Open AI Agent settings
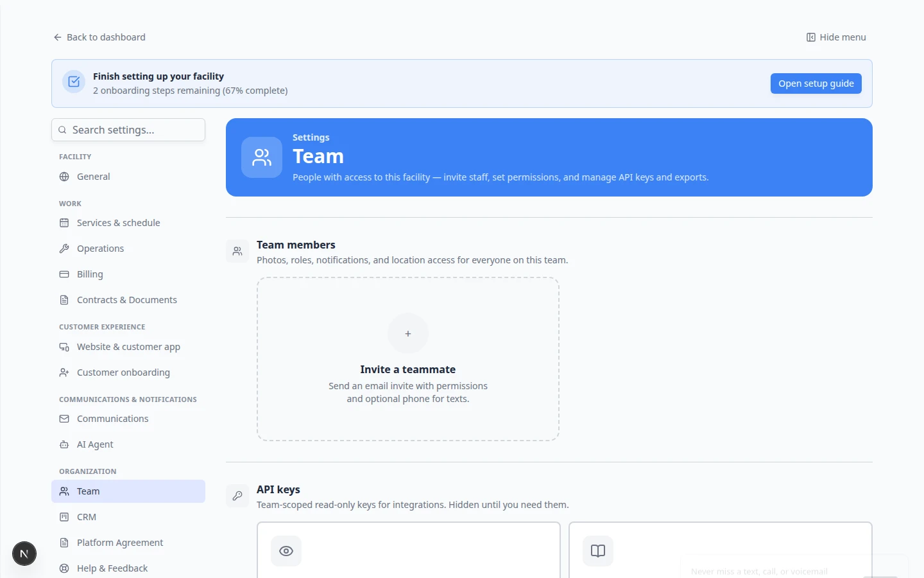The width and height of the screenshot is (924, 578). coord(128,444)
